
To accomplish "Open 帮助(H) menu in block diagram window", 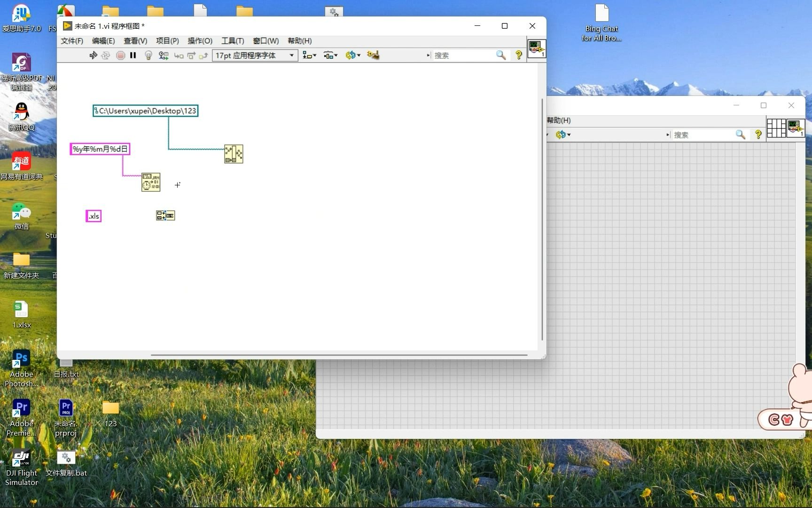I will (299, 41).
